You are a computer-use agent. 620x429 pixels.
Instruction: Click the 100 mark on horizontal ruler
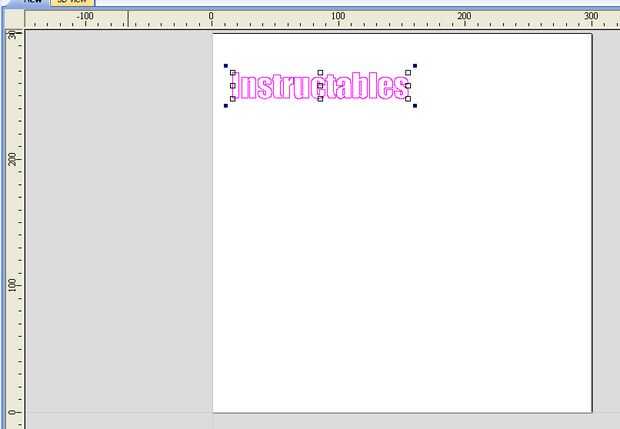pyautogui.click(x=338, y=16)
